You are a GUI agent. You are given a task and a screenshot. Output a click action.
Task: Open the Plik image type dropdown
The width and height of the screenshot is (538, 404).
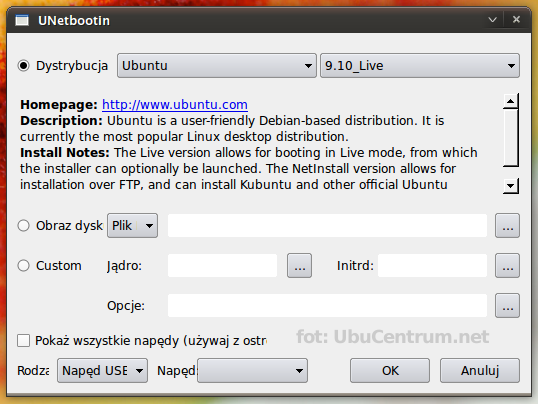132,226
